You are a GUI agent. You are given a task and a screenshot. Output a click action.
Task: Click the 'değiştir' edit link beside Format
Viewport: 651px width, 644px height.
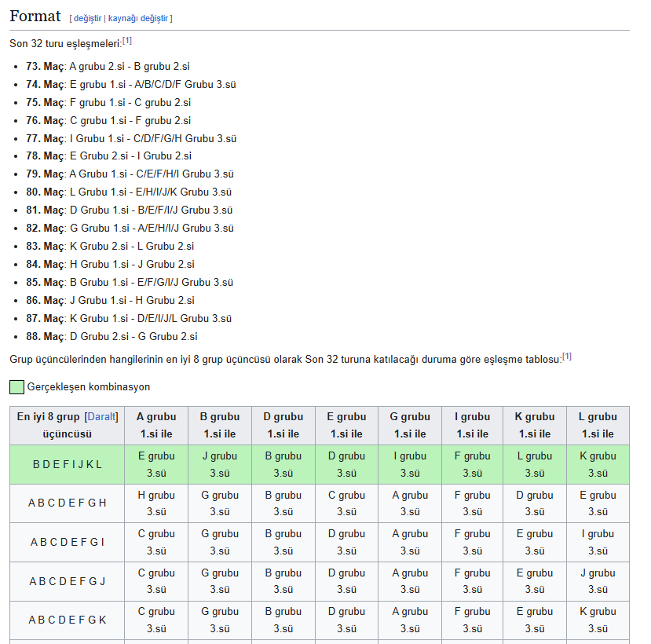[x=88, y=18]
